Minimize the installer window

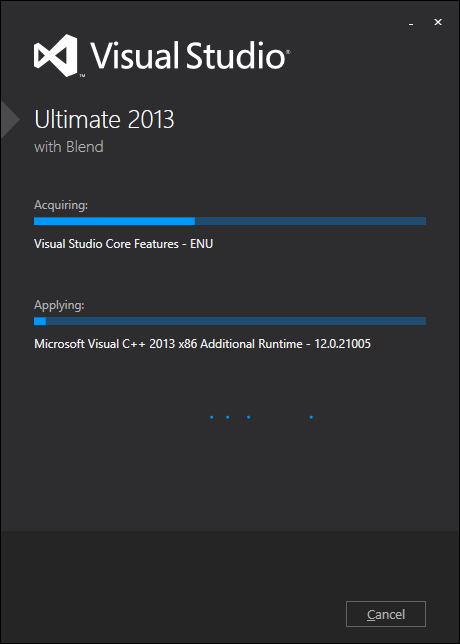point(411,23)
